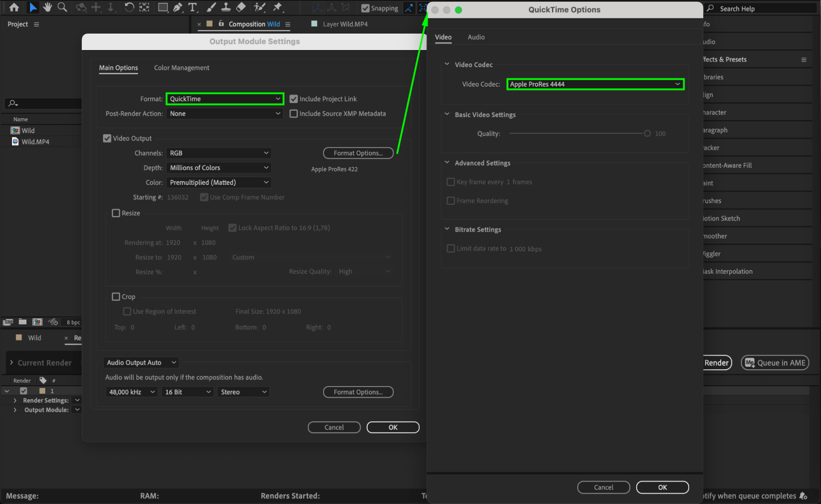
Task: Click the Home icon in the toolbar
Action: 14,7
